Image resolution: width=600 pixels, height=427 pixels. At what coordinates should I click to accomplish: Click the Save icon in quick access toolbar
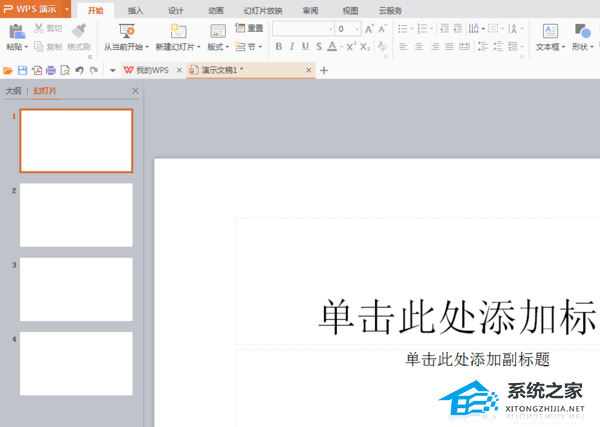[22, 70]
